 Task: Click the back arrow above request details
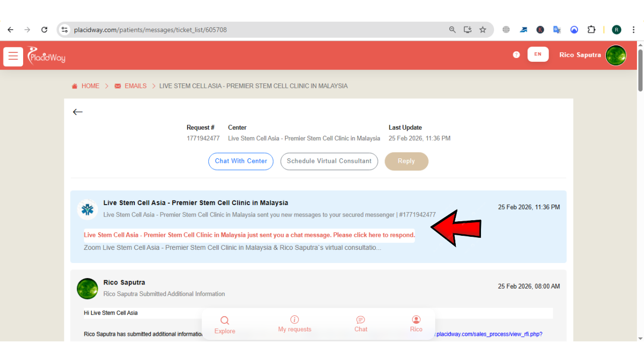point(77,112)
